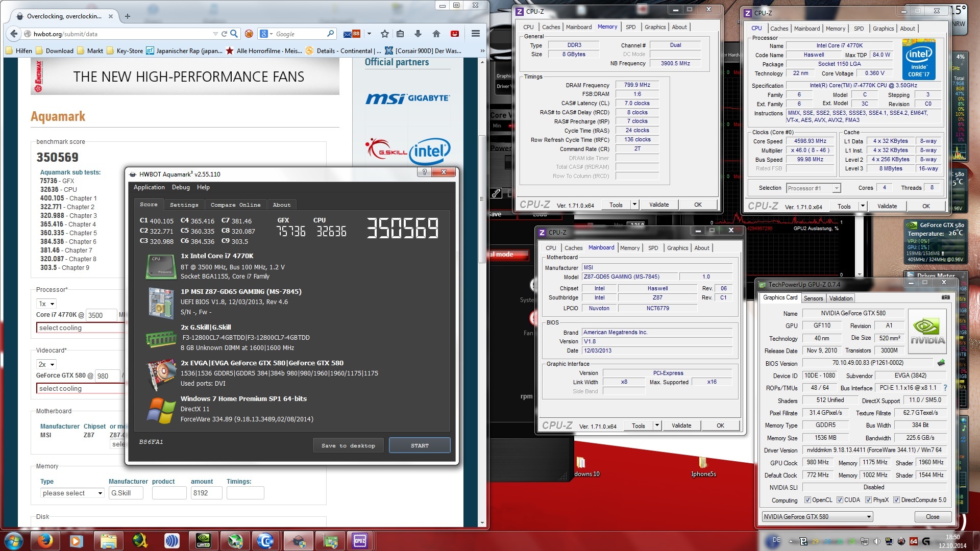Screen dimensions: 980x551
Task: Open the downs 10 desktop folder
Action: (582, 467)
